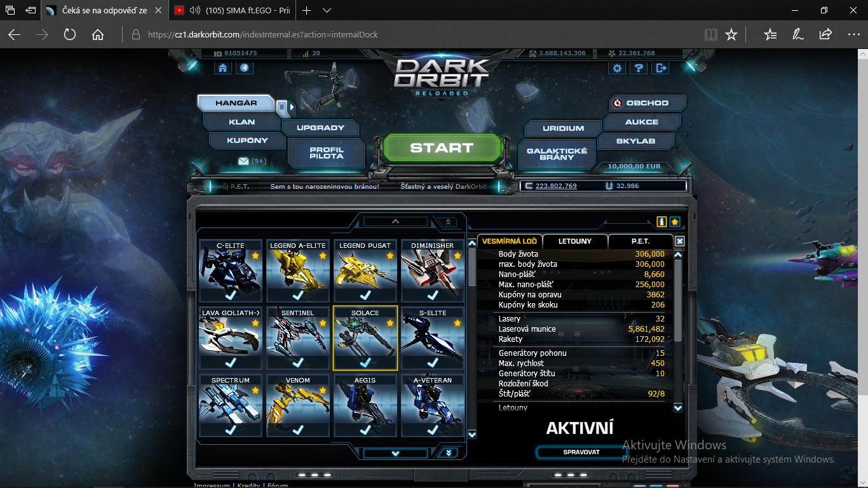Expand hangar slot arrow next to 8

[x=292, y=107]
